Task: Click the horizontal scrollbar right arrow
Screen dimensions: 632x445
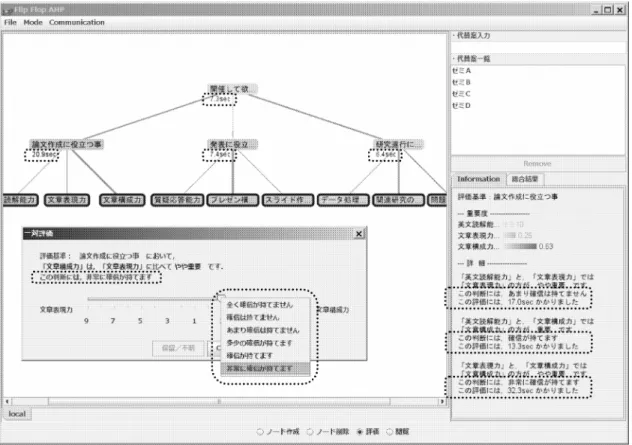Action: pyautogui.click(x=442, y=401)
